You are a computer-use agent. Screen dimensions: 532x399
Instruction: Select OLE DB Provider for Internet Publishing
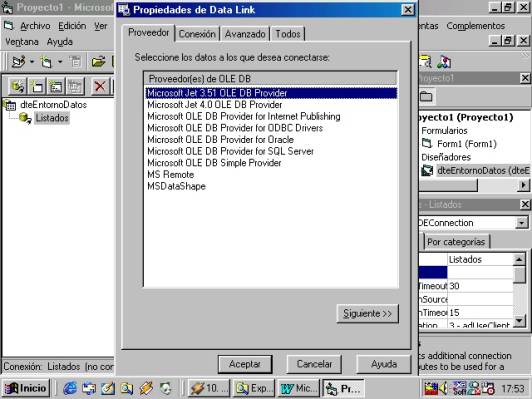click(244, 116)
